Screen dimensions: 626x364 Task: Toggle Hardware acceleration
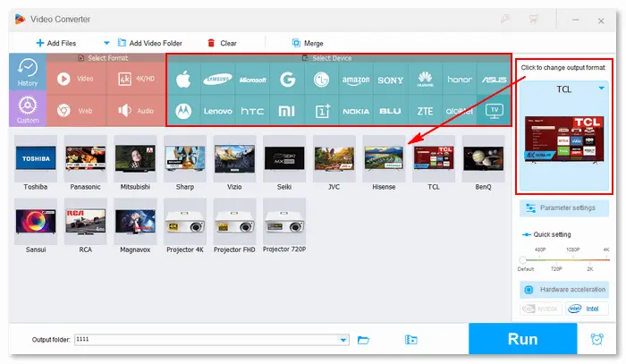click(x=564, y=290)
